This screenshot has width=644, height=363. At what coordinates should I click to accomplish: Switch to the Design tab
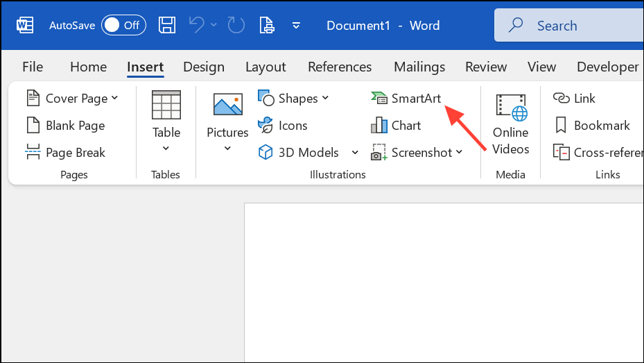[x=204, y=67]
